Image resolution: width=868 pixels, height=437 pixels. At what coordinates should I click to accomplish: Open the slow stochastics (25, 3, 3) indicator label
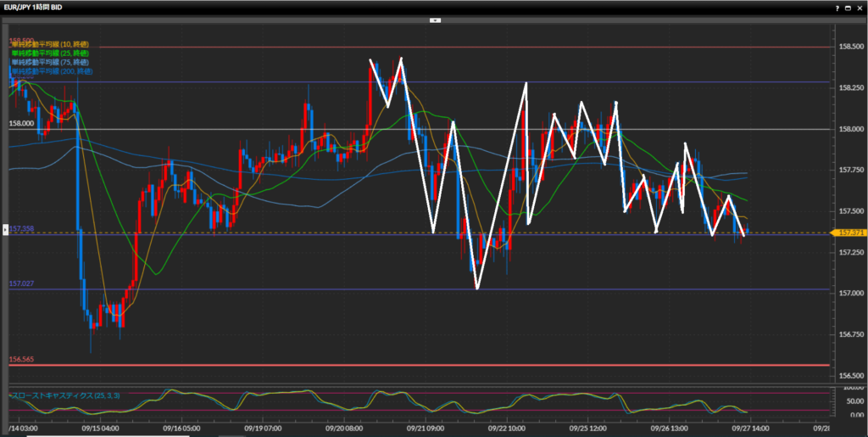58,395
